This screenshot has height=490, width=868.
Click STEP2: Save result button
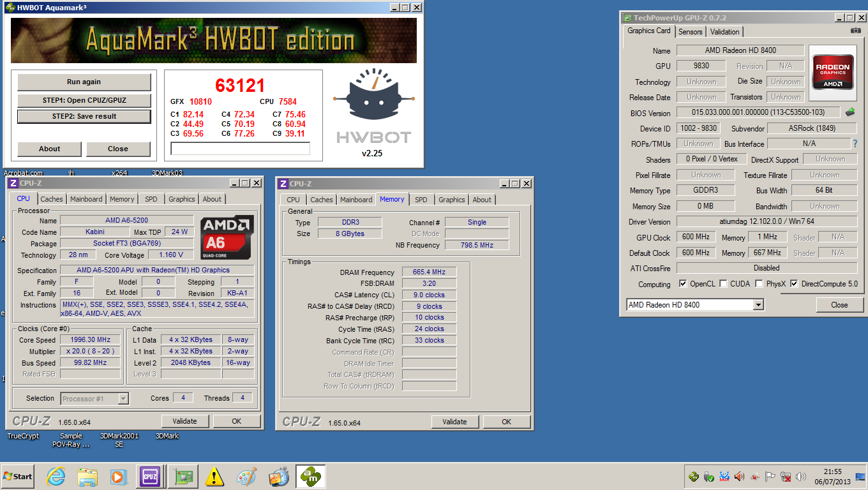pos(84,116)
